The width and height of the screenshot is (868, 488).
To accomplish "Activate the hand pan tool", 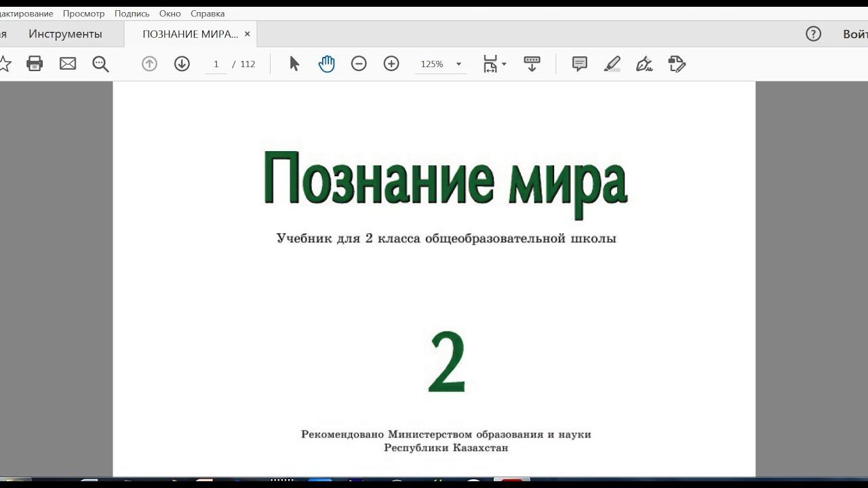I will point(327,64).
